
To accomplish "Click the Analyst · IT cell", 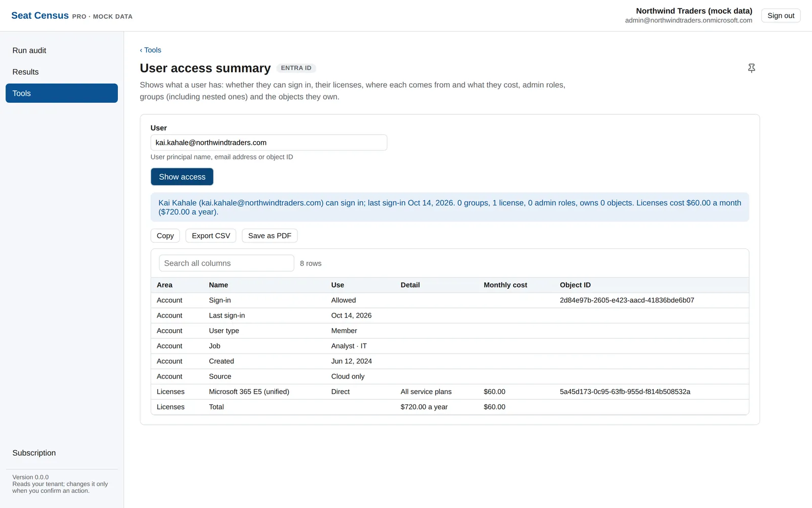I will [x=349, y=346].
